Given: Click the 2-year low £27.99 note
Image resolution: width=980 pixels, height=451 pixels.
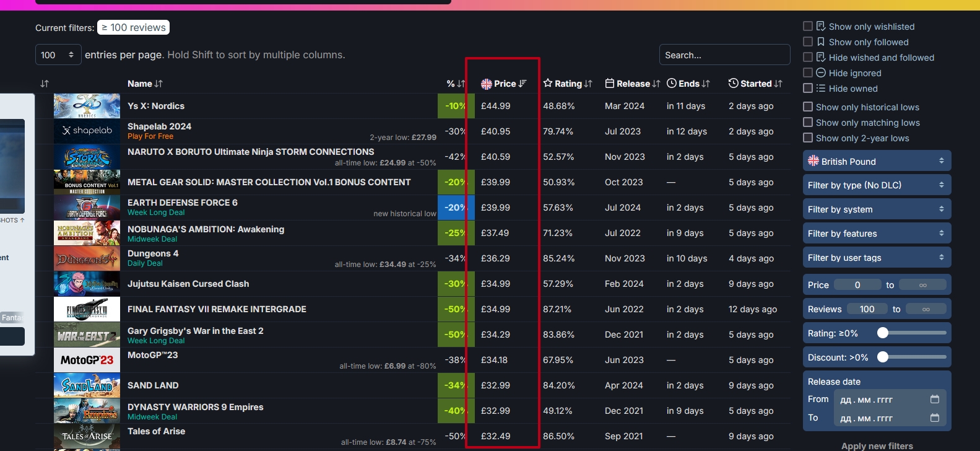Looking at the screenshot, I should (x=403, y=138).
